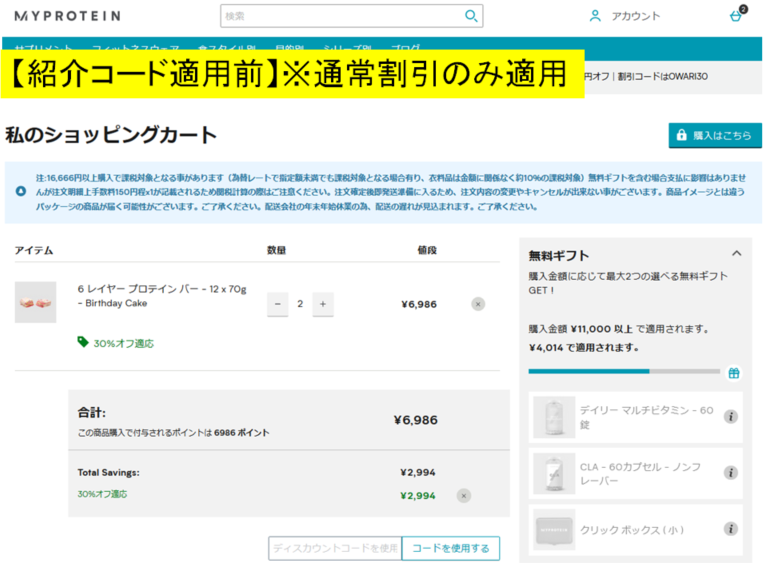Click the 30%オフ適応 label under the item

tap(123, 344)
